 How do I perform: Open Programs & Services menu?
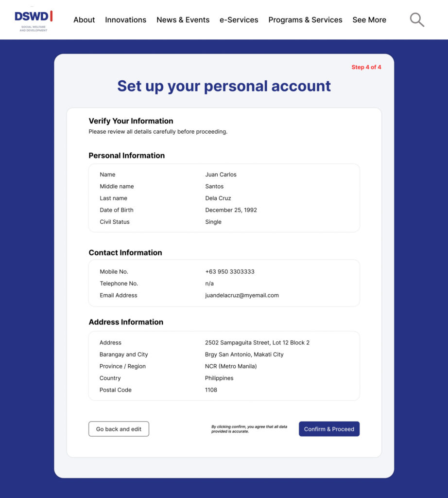tap(305, 20)
